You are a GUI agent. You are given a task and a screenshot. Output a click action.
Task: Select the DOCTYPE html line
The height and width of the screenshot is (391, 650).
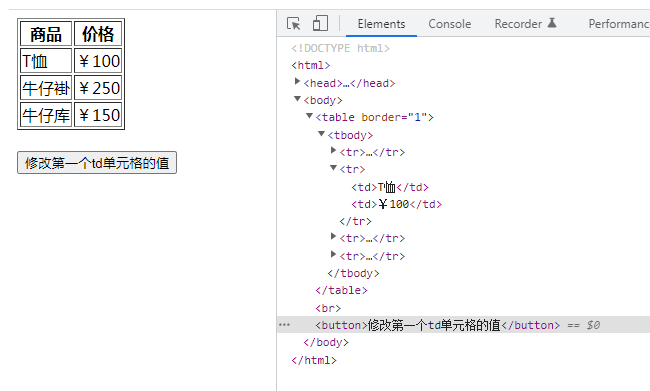[x=340, y=48]
